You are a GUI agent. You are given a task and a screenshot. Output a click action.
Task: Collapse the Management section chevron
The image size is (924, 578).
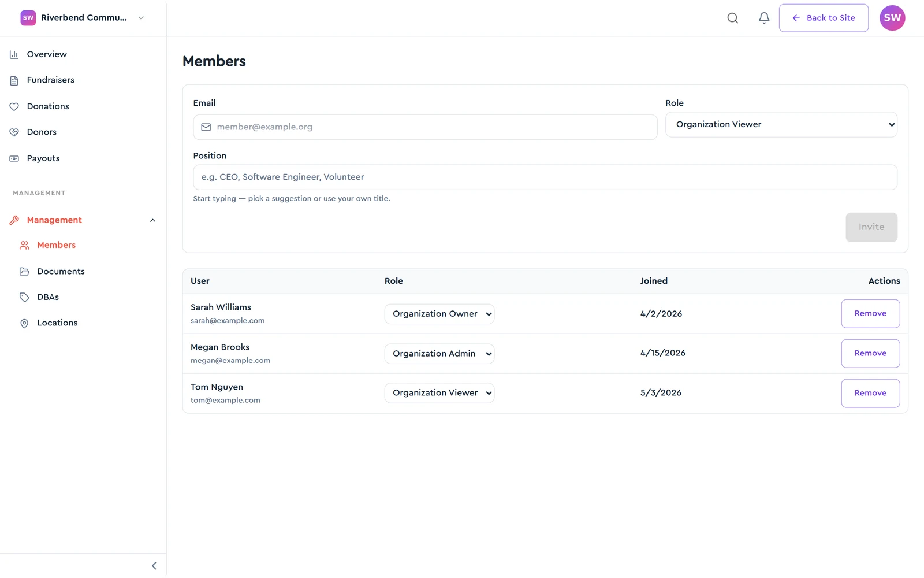(x=152, y=220)
